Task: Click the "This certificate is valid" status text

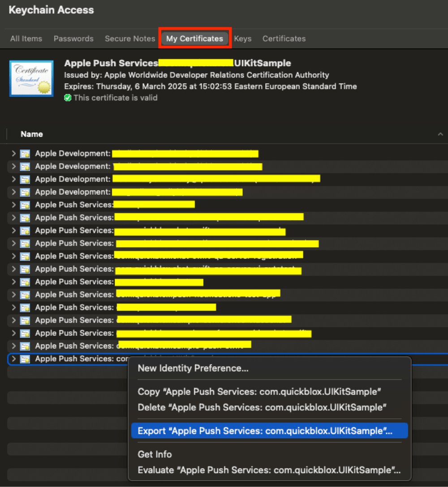Action: (x=115, y=98)
